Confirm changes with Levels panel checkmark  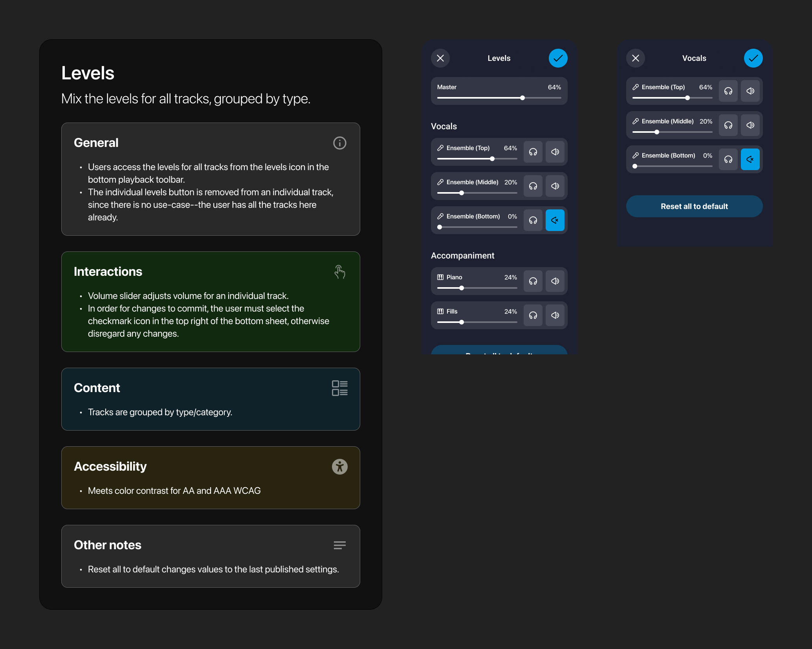pos(558,58)
